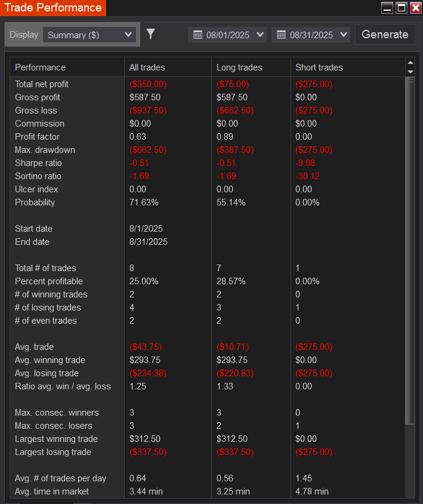Open the Display Summary ($) dropdown
Screen dimensions: 423x504
pos(89,35)
